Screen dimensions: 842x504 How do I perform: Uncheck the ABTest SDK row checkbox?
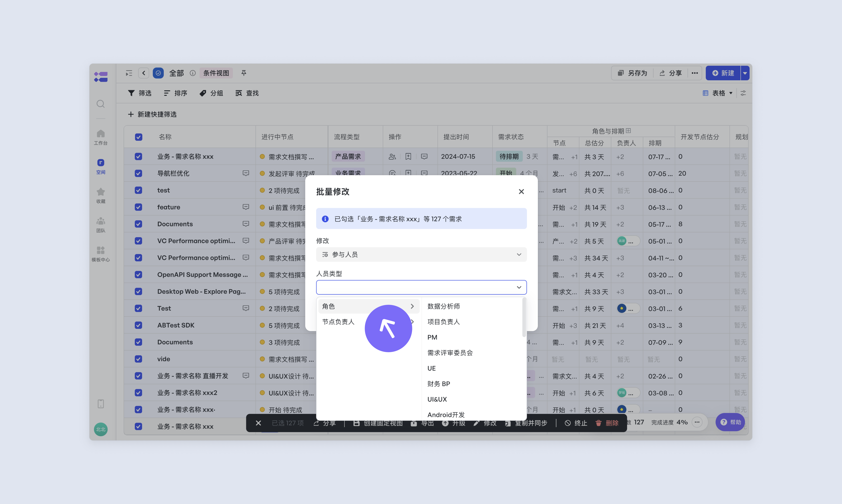point(138,325)
